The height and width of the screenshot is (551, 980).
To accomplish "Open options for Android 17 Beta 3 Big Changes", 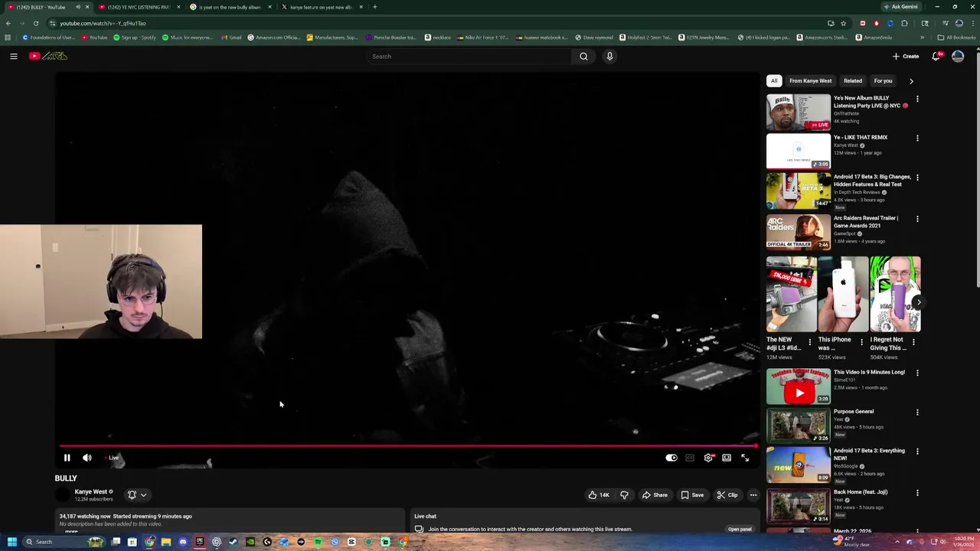I will point(917,178).
